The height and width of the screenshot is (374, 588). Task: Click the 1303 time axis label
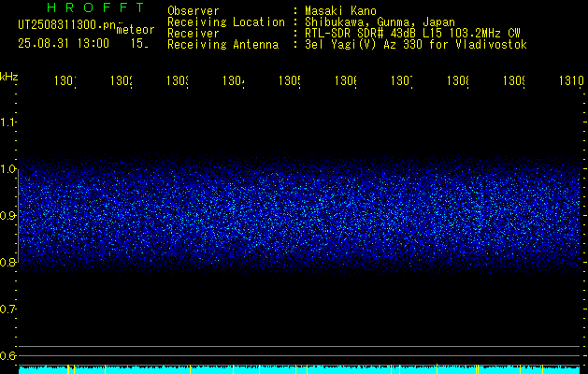point(178,80)
